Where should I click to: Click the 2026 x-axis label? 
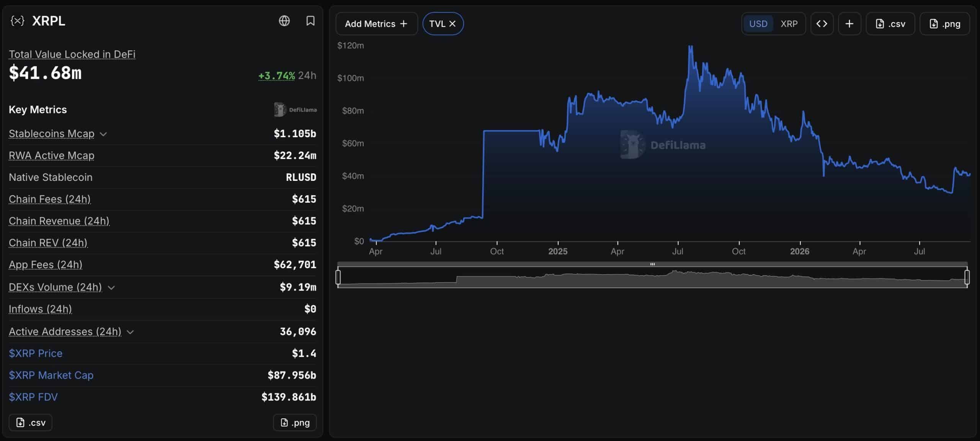800,251
